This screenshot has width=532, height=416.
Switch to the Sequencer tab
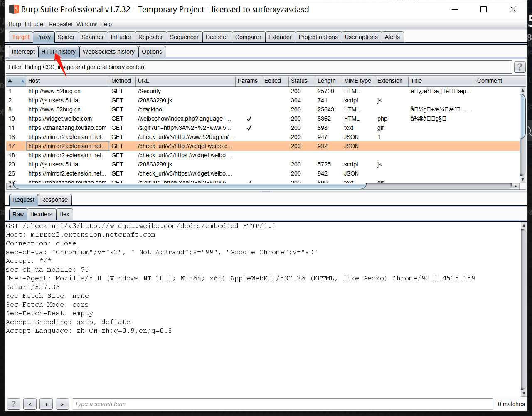pos(184,37)
